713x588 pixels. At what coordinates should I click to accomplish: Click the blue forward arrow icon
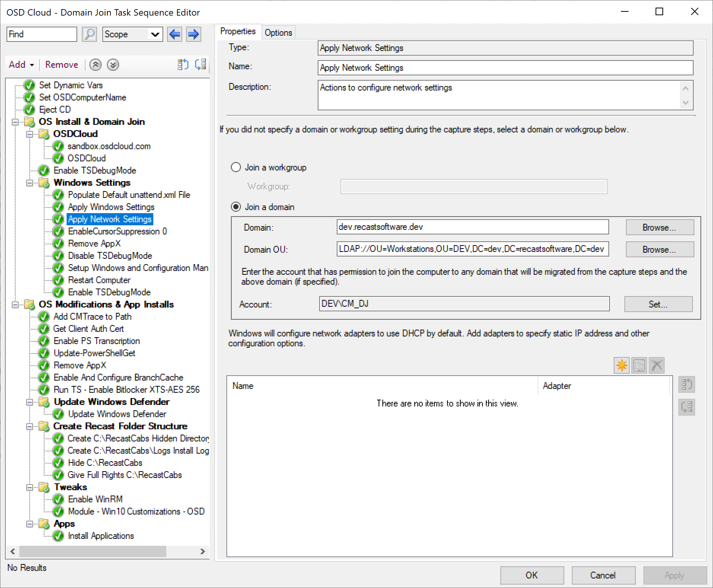click(194, 34)
